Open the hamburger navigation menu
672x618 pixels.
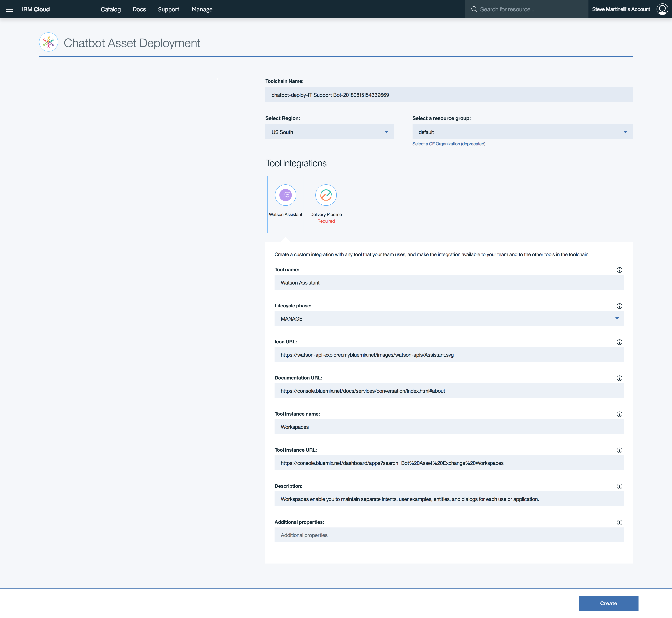pos(10,9)
